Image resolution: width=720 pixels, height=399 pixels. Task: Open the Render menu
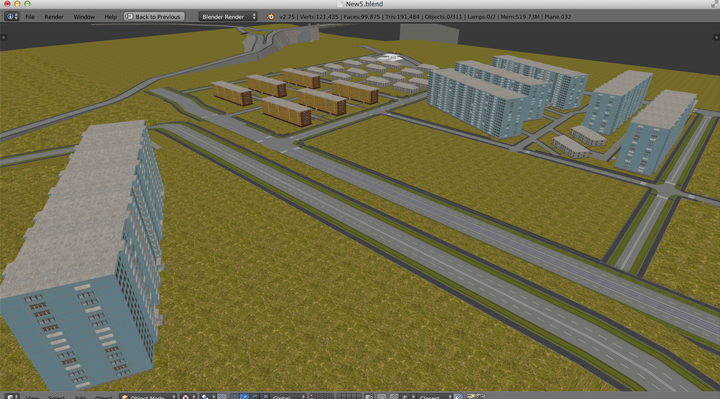(54, 17)
